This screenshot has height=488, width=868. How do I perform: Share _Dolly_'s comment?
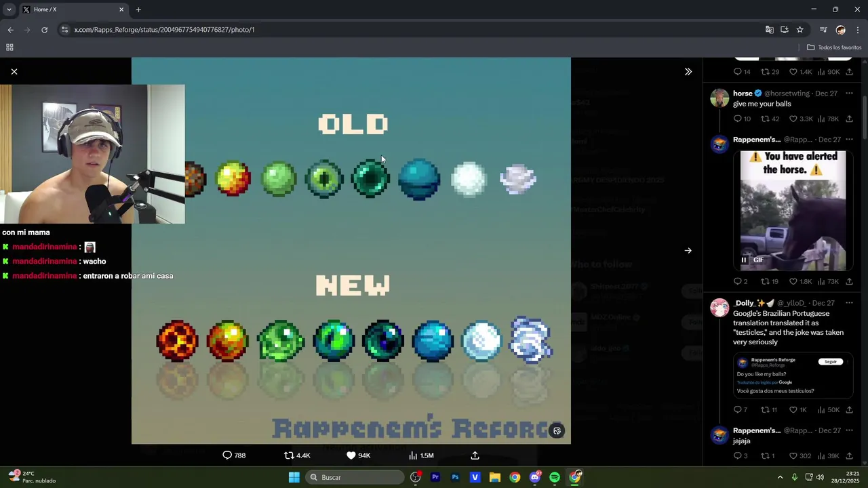click(849, 409)
